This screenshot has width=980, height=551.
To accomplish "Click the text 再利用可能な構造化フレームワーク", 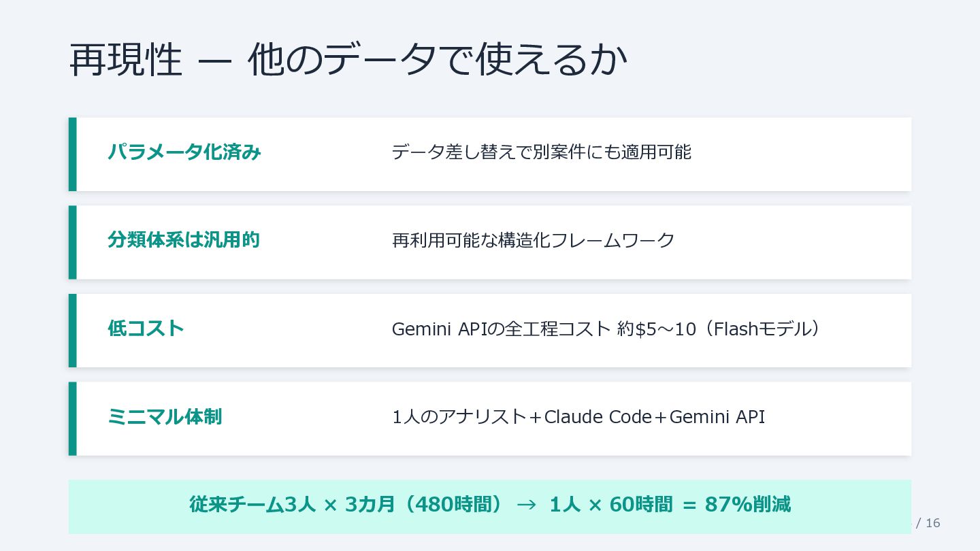I will pyautogui.click(x=533, y=240).
